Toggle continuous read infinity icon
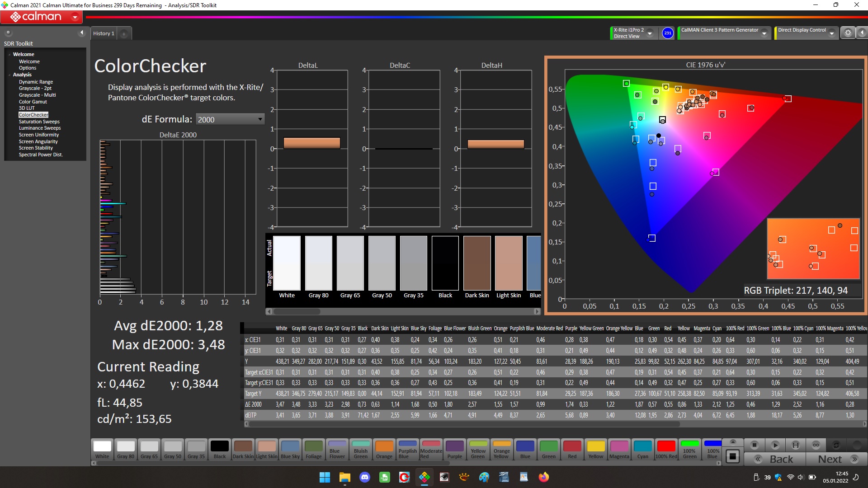This screenshot has height=488, width=868. pos(816,445)
